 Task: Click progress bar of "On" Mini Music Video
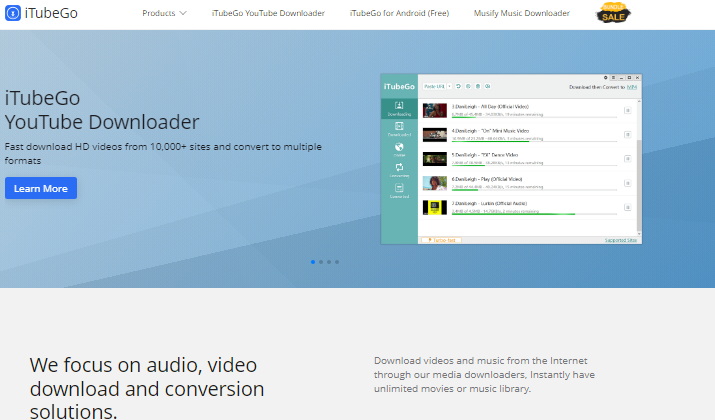coord(534,141)
